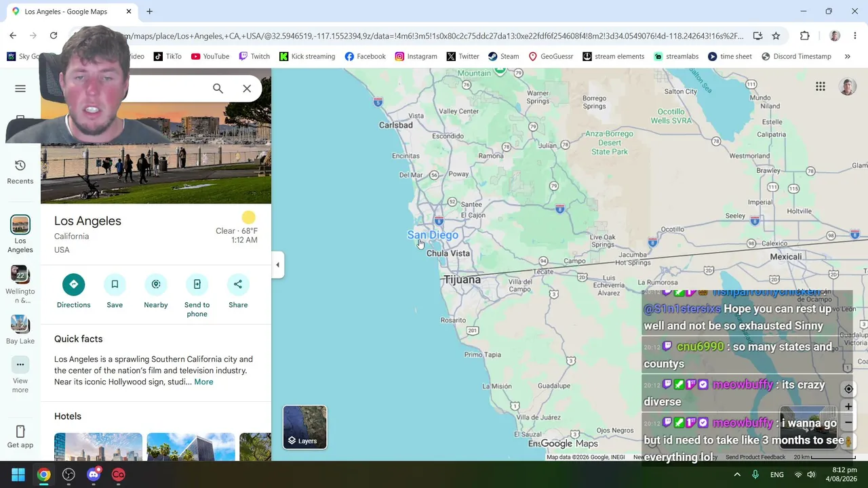Image resolution: width=868 pixels, height=488 pixels.
Task: Open the streamlabs bookmark
Action: coord(676,56)
